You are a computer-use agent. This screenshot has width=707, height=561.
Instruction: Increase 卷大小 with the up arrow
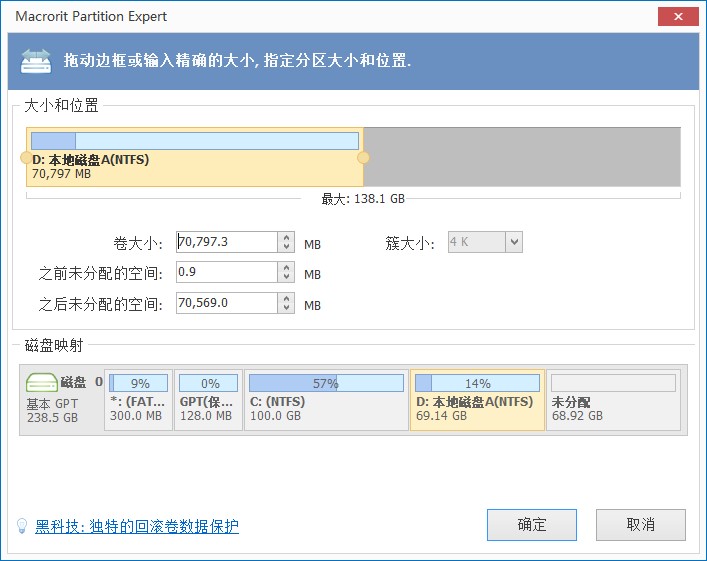coord(287,237)
